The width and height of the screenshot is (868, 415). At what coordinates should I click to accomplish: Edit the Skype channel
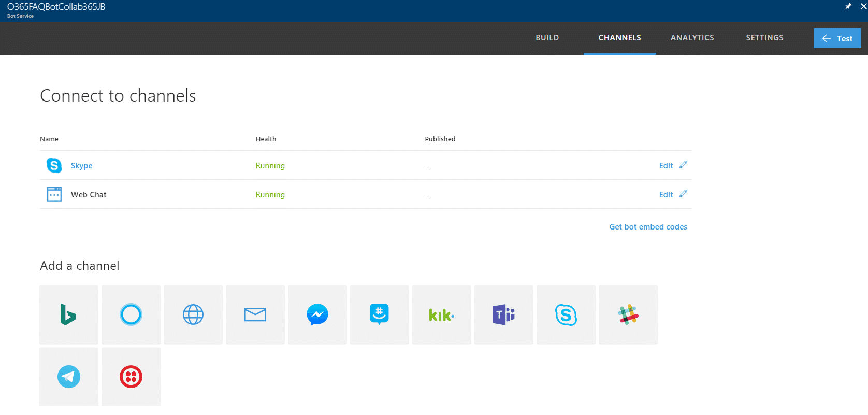[673, 165]
